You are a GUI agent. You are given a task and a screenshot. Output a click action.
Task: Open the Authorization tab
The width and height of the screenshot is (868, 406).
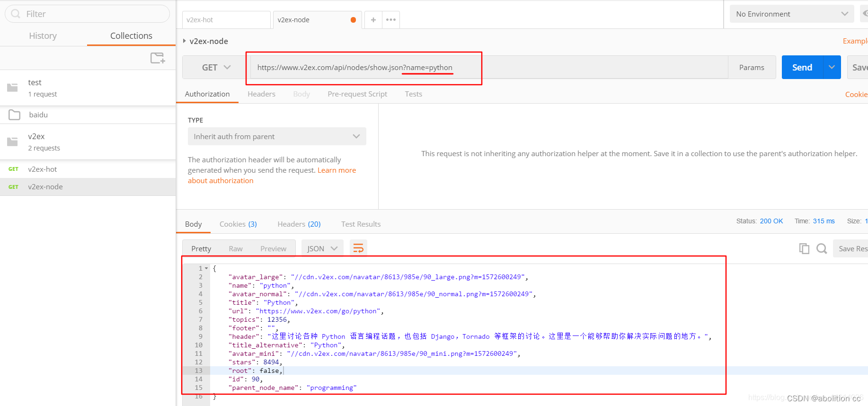(x=207, y=94)
